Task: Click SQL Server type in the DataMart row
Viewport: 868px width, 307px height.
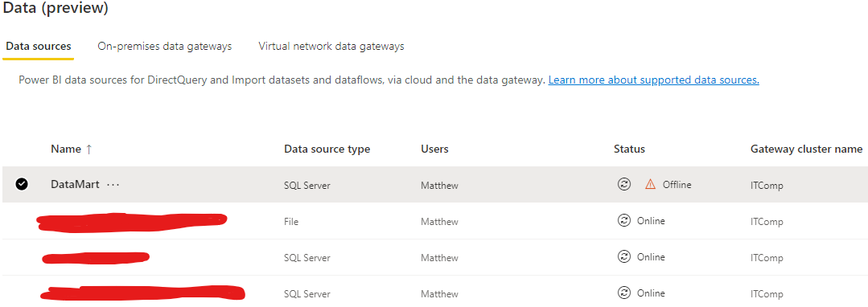Action: [306, 186]
